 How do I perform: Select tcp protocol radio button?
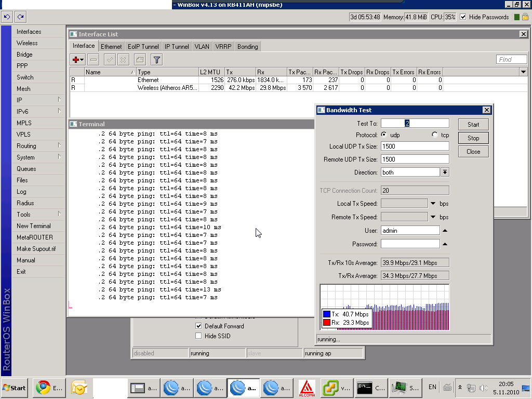435,135
